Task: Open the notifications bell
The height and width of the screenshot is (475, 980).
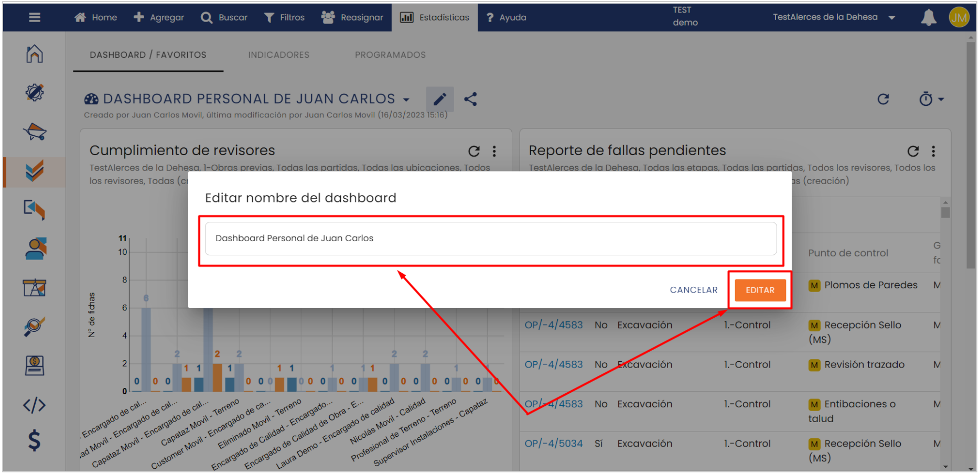Action: tap(928, 17)
